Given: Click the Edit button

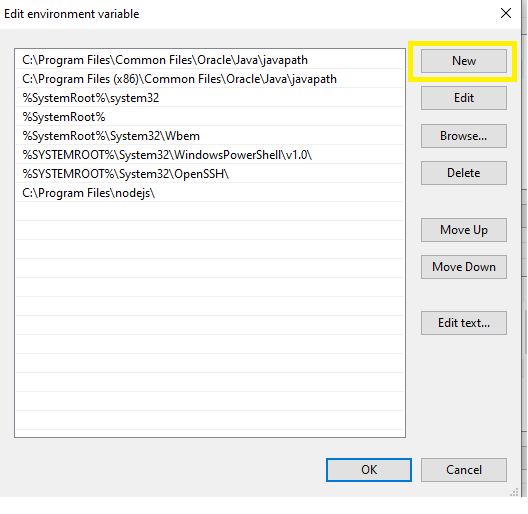Looking at the screenshot, I should tap(464, 98).
